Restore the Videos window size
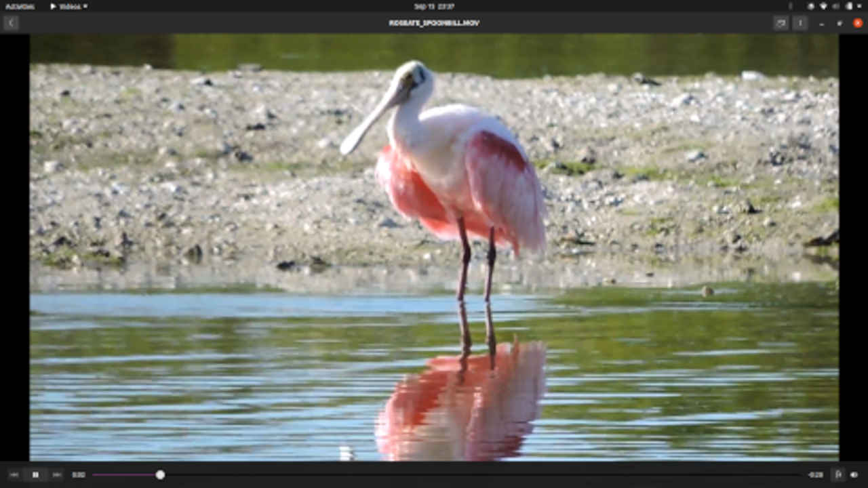868x488 pixels. [x=840, y=23]
